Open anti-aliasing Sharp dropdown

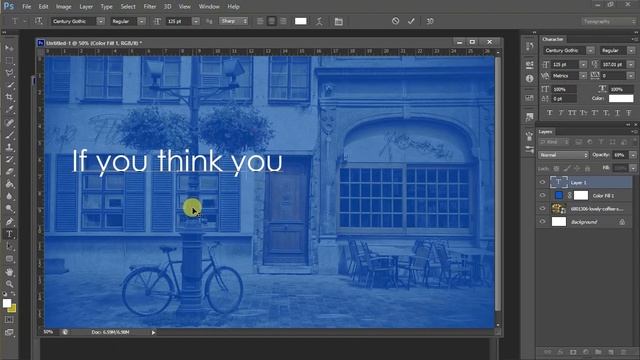(x=233, y=21)
